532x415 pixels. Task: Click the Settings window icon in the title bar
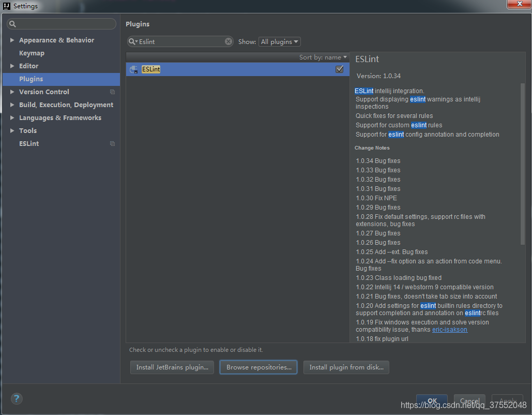[x=6, y=6]
